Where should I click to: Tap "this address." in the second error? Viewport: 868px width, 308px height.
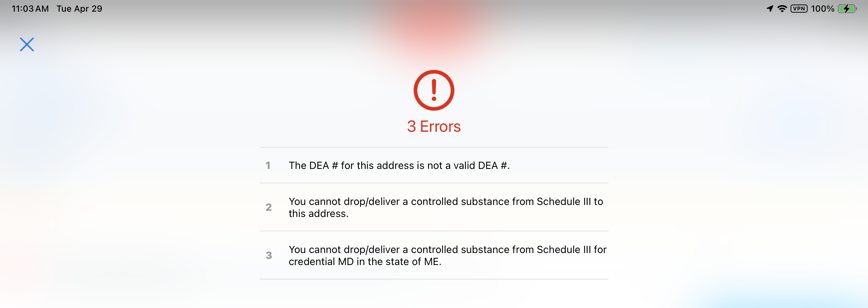[318, 214]
